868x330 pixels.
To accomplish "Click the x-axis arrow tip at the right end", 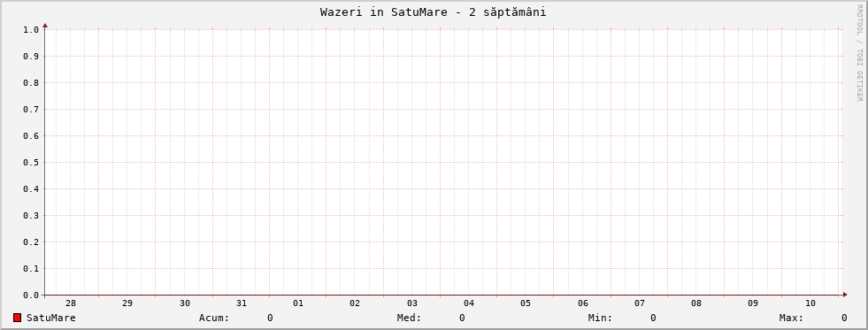I will [x=845, y=295].
